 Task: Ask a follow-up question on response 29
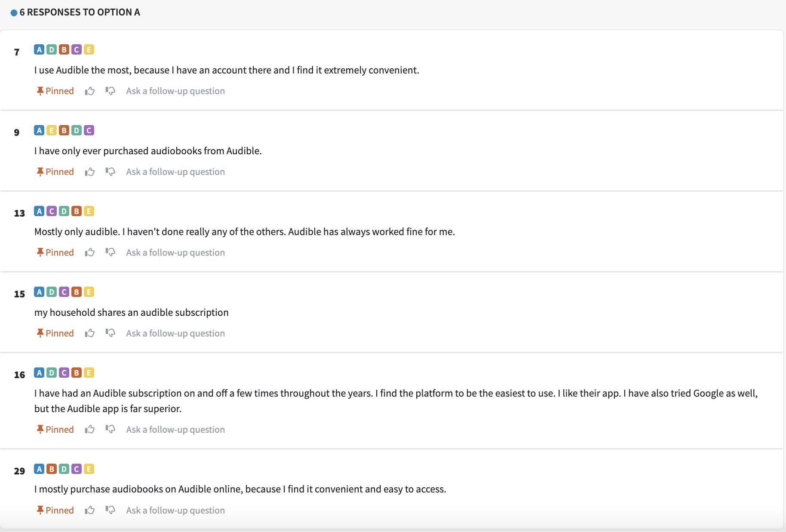175,511
